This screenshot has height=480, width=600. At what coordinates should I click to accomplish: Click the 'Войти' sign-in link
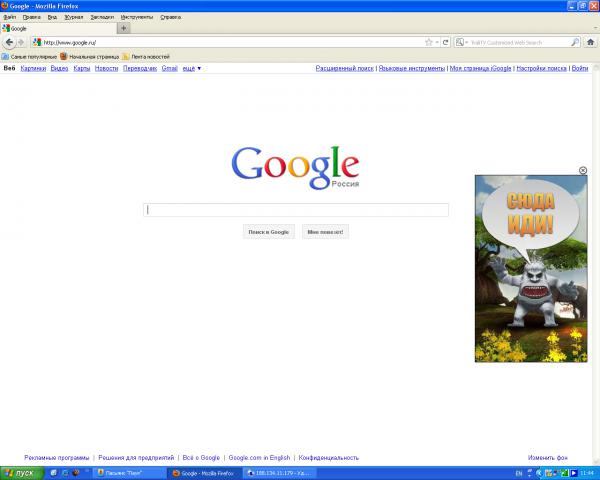click(580, 69)
